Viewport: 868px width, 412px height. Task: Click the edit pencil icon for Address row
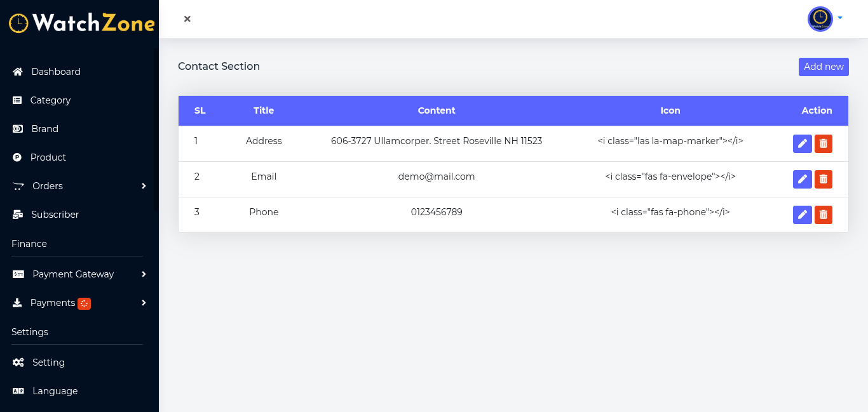click(803, 144)
